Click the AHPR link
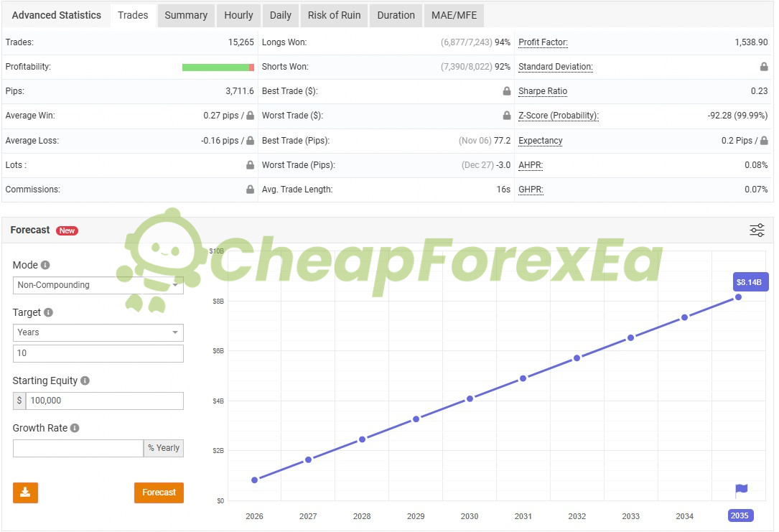779x532 pixels. (531, 165)
